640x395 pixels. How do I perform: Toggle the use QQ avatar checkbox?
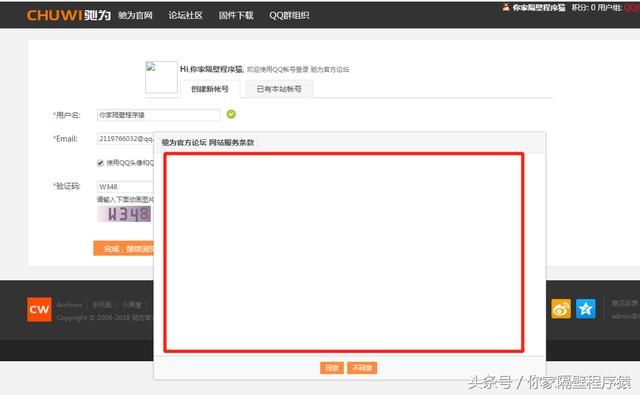point(100,163)
